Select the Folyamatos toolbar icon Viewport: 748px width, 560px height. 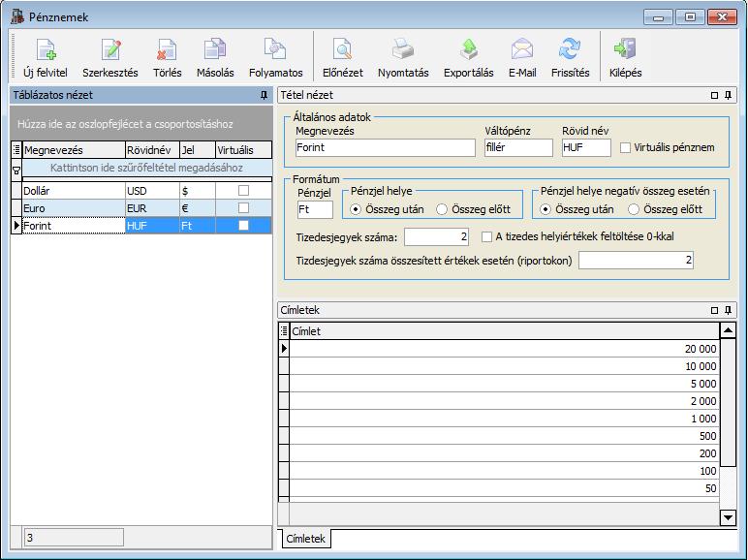point(275,49)
